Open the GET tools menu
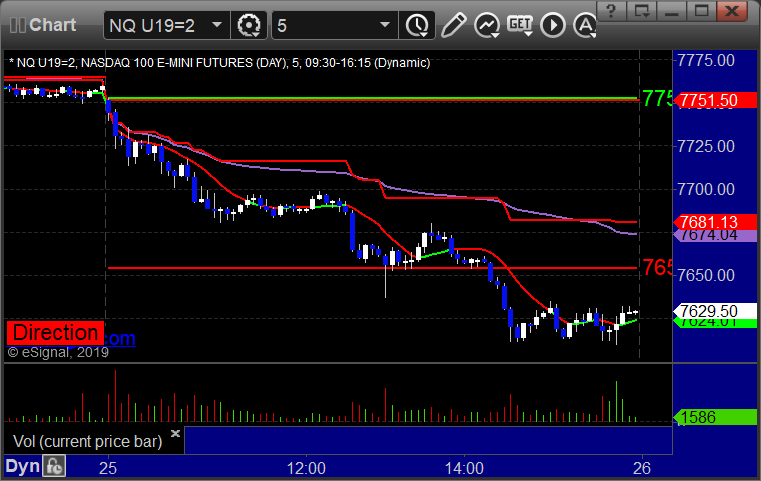The height and width of the screenshot is (481, 761). 520,25
